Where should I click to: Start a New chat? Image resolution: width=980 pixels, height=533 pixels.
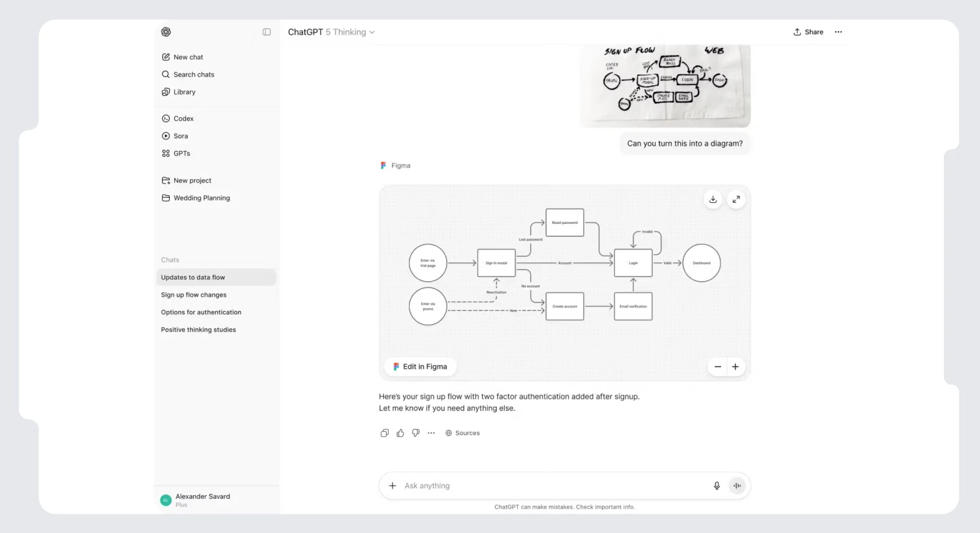pos(188,57)
